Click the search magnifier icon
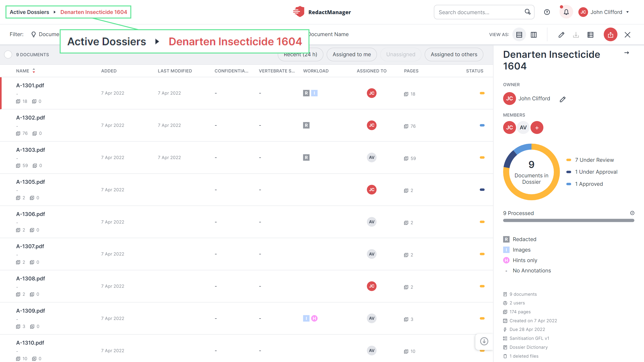644x362 pixels. [x=528, y=12]
